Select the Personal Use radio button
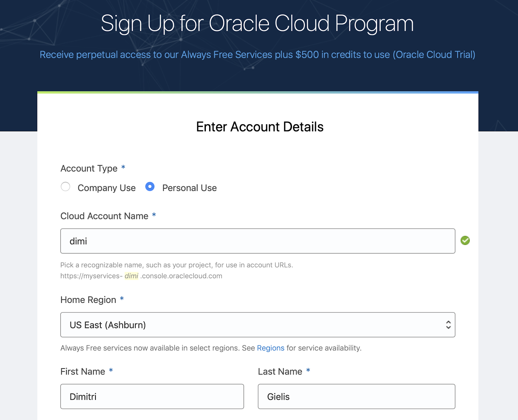Viewport: 518px width, 420px height. (x=150, y=187)
